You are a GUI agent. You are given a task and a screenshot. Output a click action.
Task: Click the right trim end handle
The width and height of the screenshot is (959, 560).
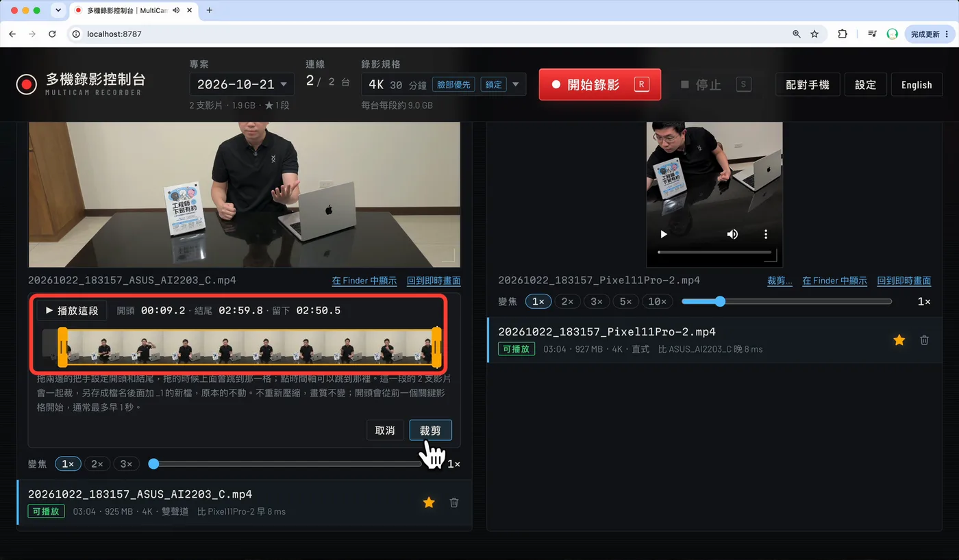click(436, 347)
